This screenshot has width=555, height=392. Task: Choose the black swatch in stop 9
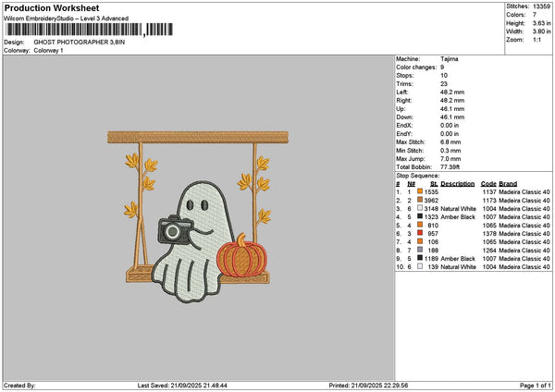[419, 258]
